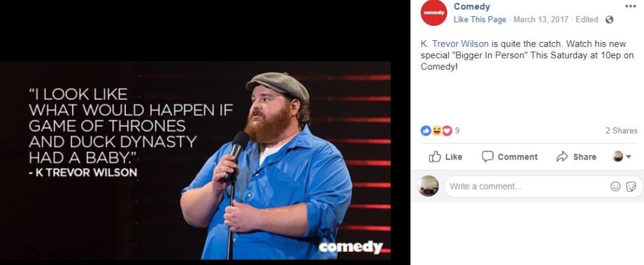Like the post with the Like button
Screen dimensions: 644x265
[446, 157]
